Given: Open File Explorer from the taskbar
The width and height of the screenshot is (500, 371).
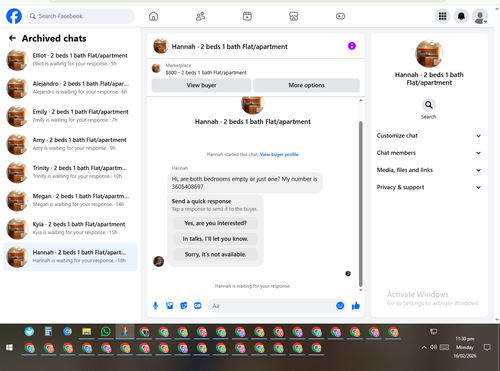Looking at the screenshot, I should (87, 332).
